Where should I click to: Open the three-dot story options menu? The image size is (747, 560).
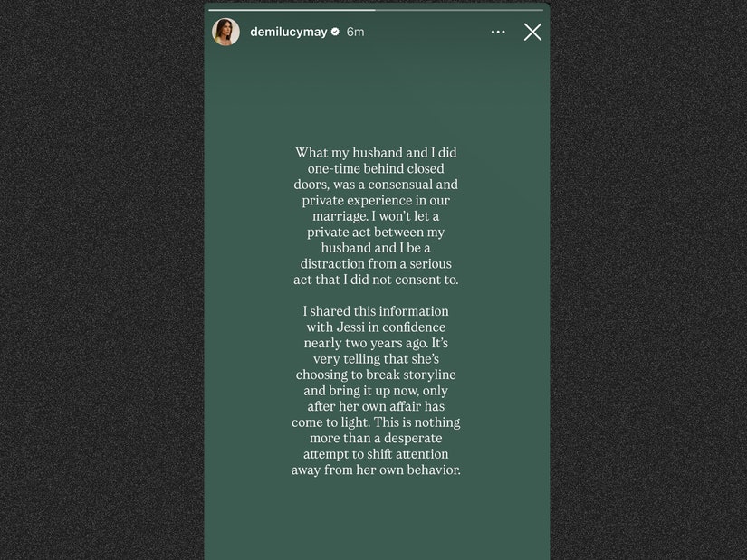pyautogui.click(x=498, y=32)
